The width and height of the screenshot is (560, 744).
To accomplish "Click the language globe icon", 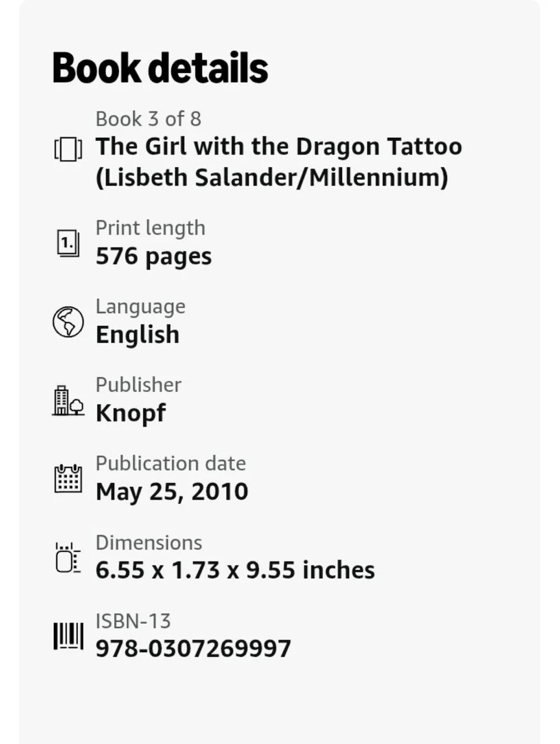I will click(x=68, y=322).
